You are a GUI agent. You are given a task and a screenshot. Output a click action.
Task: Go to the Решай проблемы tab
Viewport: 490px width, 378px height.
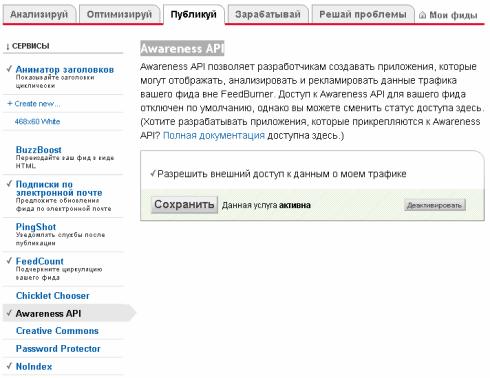pyautogui.click(x=363, y=15)
